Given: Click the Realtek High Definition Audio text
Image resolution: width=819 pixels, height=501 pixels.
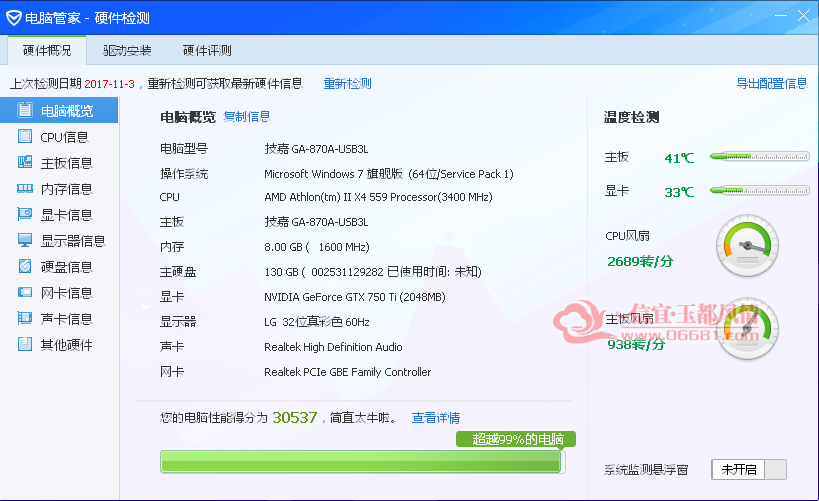Looking at the screenshot, I should (x=333, y=347).
